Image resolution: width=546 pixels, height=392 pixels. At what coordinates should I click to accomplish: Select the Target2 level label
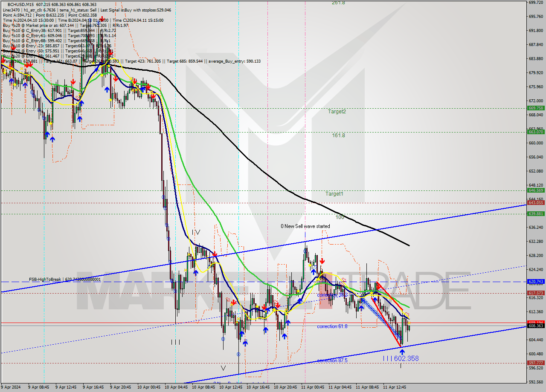pos(337,112)
